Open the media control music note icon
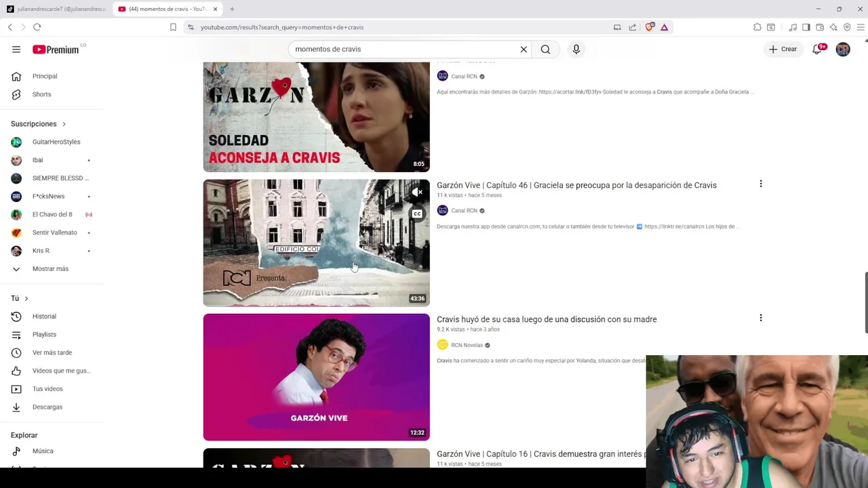The width and height of the screenshot is (868, 488). [x=793, y=27]
